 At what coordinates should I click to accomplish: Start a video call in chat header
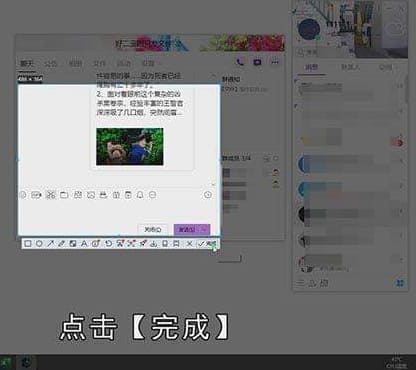tap(257, 62)
